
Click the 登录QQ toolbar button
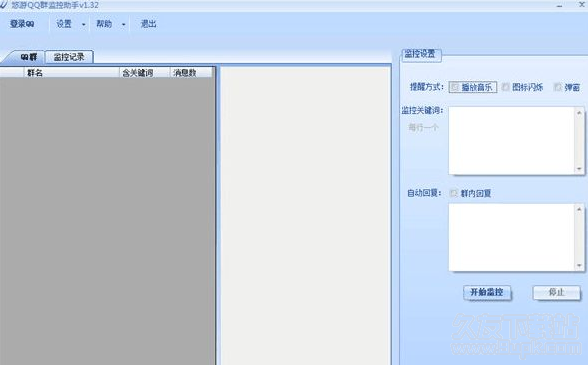click(22, 24)
